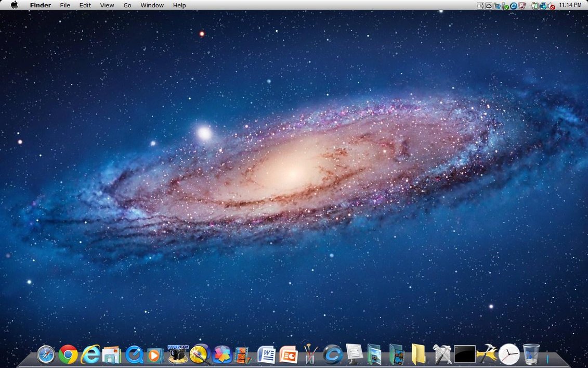Open the Safari compass icon in dock
Viewport: 588px width, 368px height.
46,355
